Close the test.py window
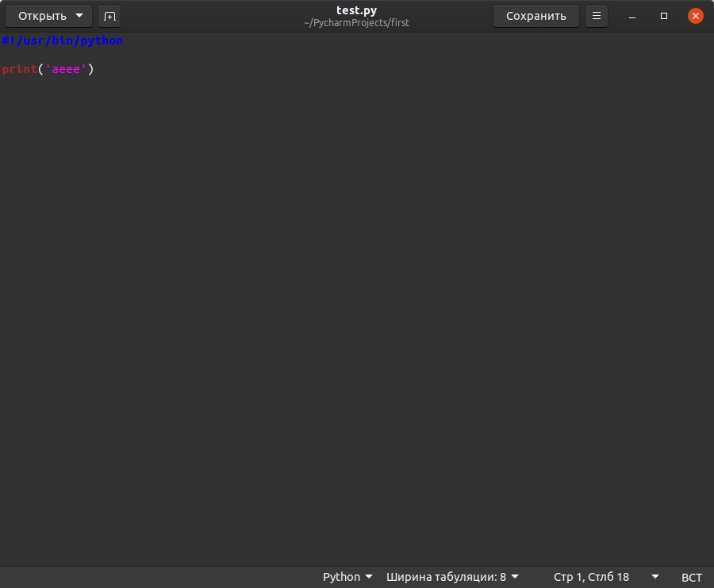The width and height of the screenshot is (714, 588). click(x=695, y=16)
